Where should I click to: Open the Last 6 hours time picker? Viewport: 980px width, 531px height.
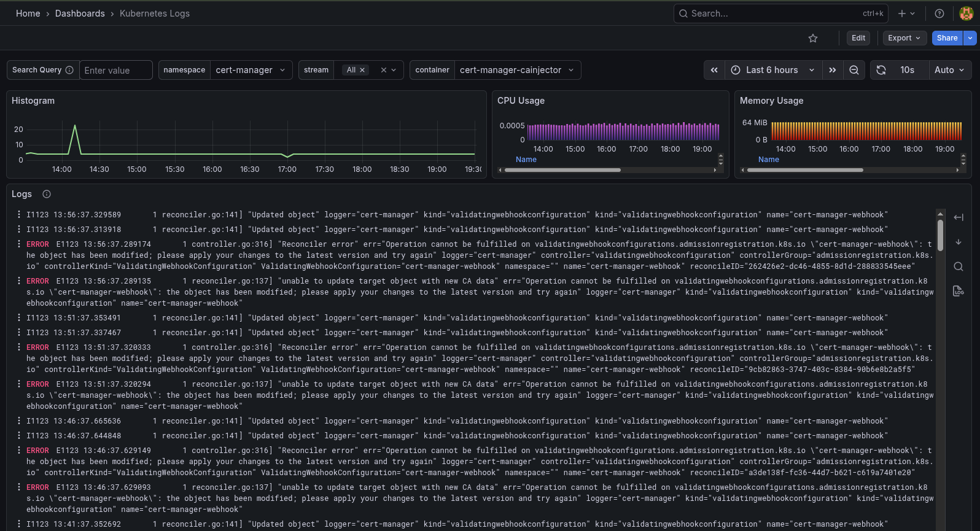772,70
